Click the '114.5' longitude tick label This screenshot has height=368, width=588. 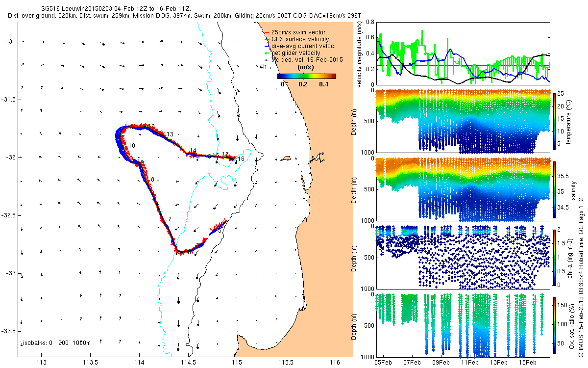(x=188, y=363)
